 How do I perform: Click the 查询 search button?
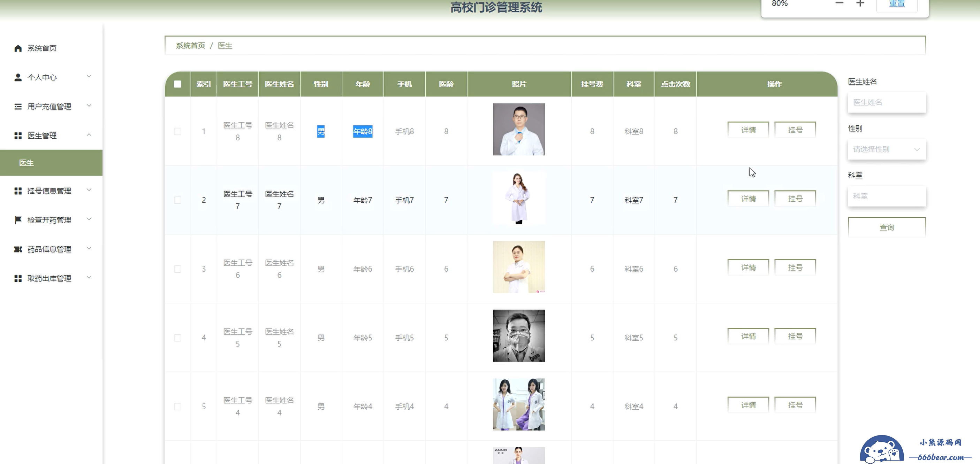887,227
